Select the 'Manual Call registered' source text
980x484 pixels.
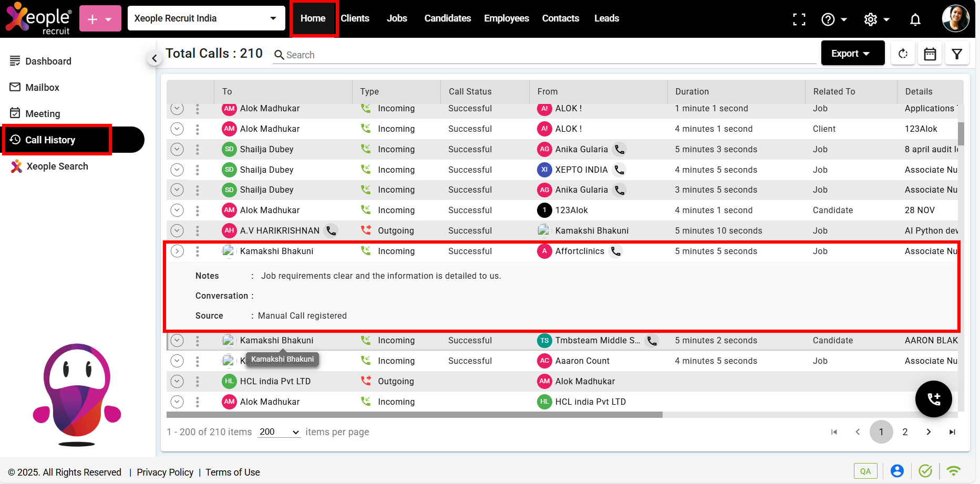[x=302, y=316]
